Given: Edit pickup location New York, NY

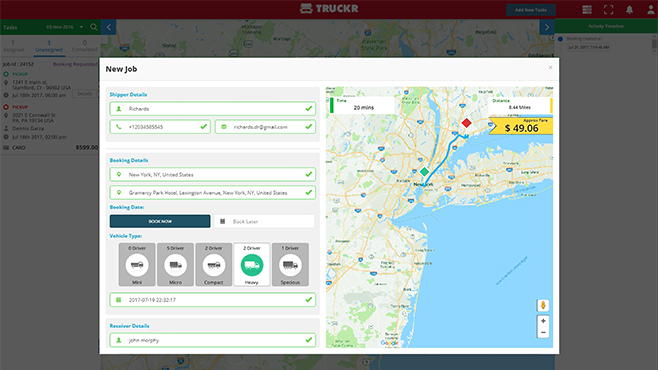Looking at the screenshot, I should [x=213, y=175].
